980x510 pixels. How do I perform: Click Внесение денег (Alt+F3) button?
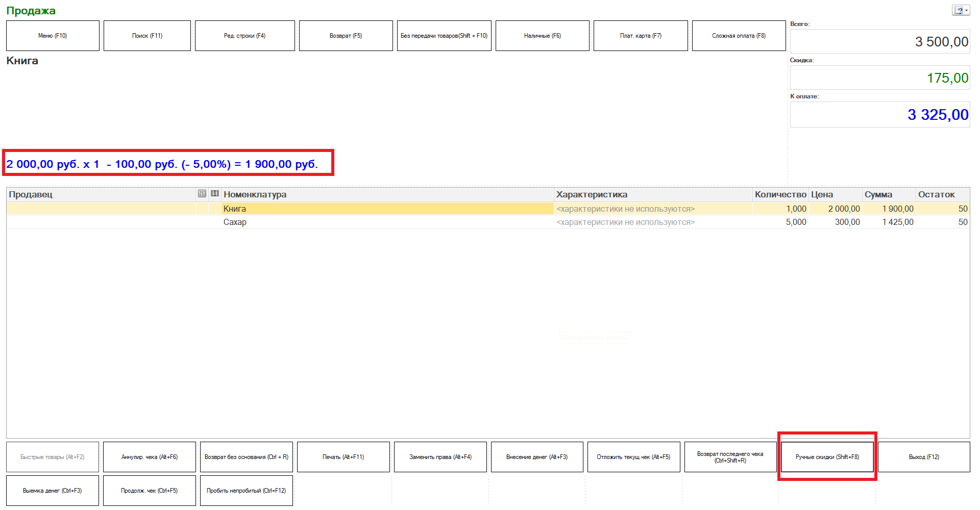point(536,457)
